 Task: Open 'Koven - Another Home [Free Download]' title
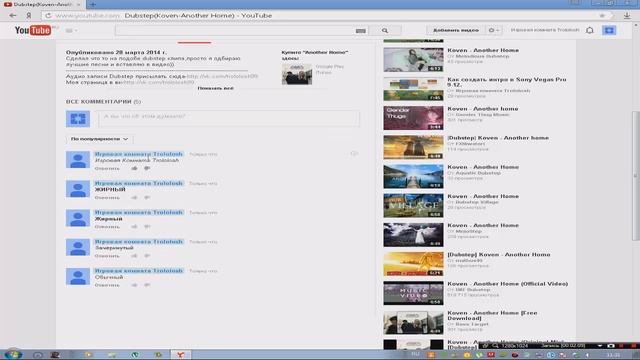(492, 316)
